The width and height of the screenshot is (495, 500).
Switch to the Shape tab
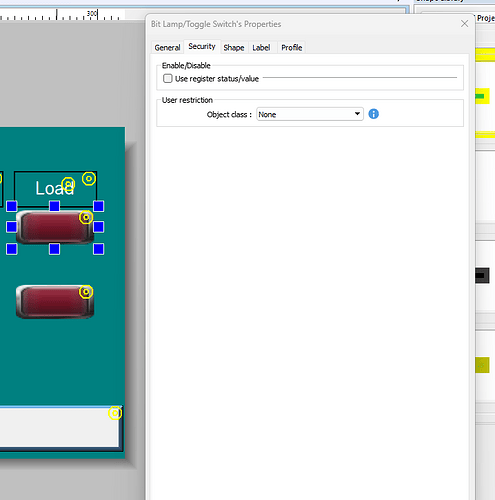pyautogui.click(x=234, y=48)
